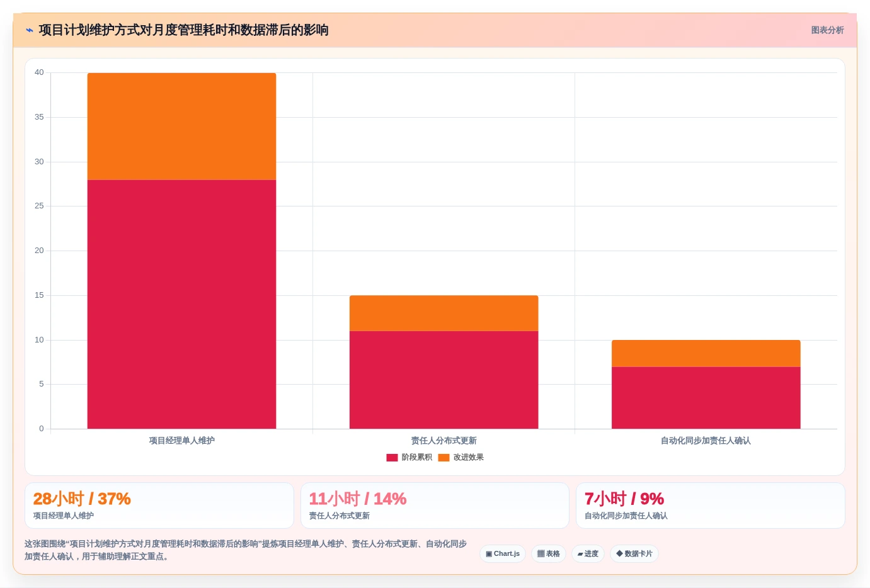
Task: Click the Chart.js tag button
Action: [503, 554]
